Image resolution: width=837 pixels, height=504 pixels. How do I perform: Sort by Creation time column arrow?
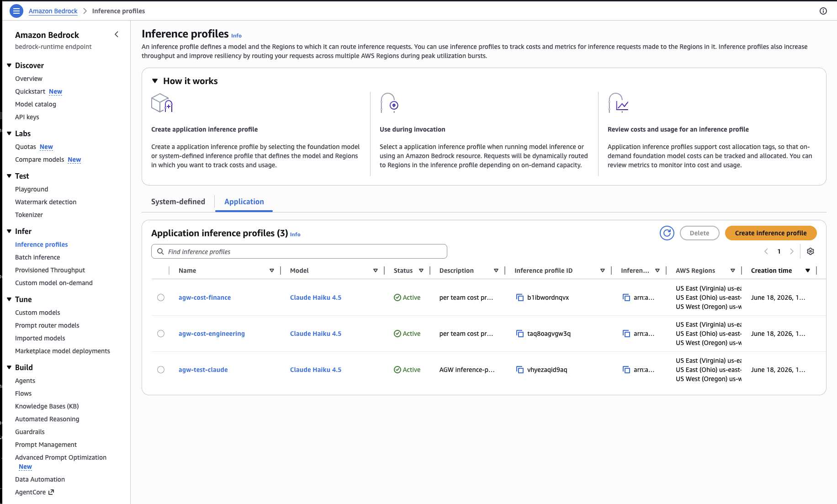tap(808, 271)
